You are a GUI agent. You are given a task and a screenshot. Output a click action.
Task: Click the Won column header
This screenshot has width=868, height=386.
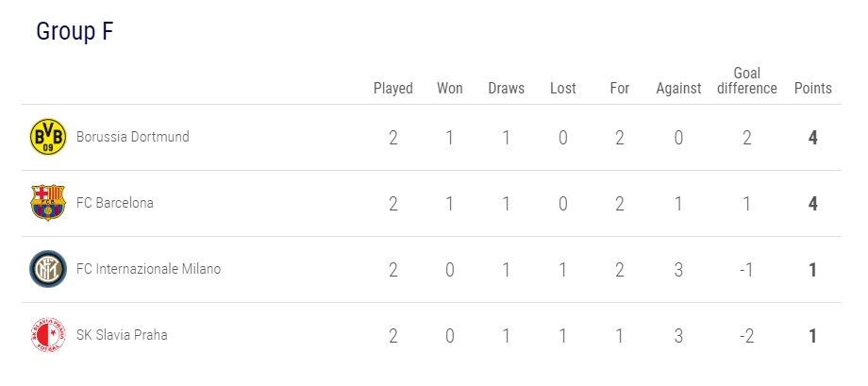click(450, 88)
